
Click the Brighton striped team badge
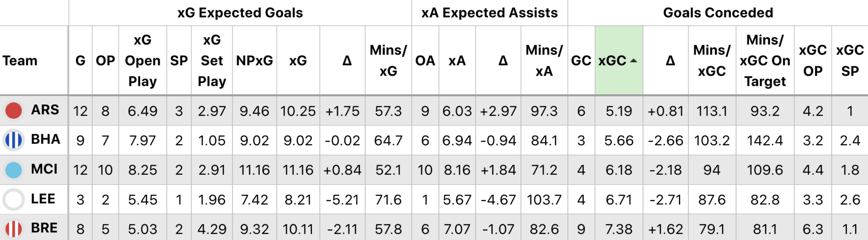[x=14, y=140]
